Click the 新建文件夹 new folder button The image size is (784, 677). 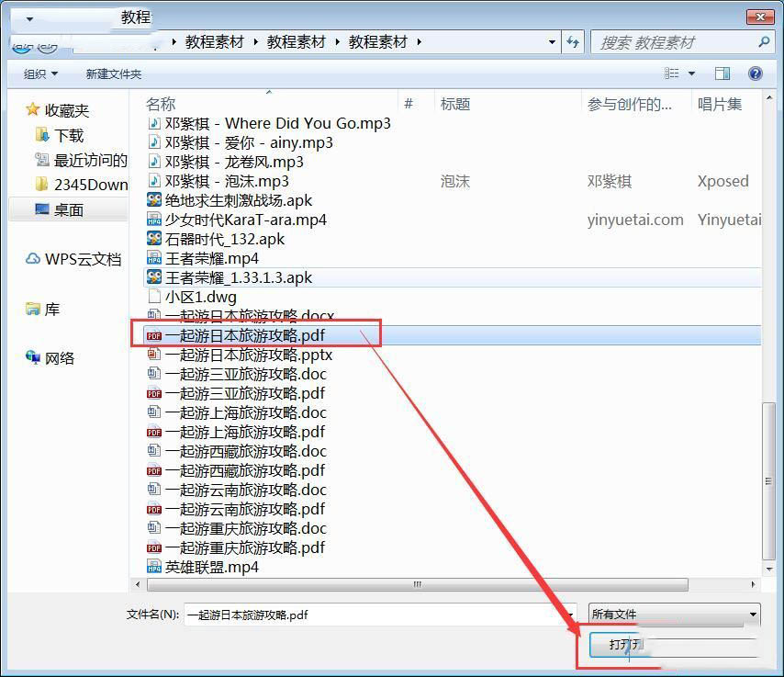114,74
